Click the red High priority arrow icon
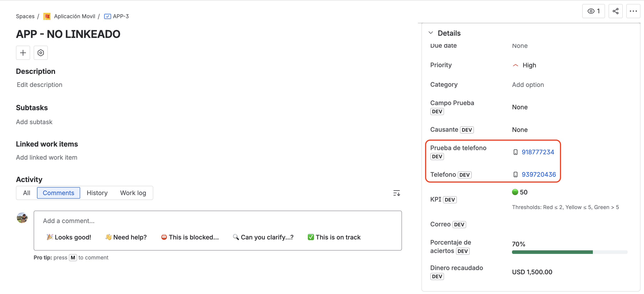The image size is (644, 294). point(515,65)
